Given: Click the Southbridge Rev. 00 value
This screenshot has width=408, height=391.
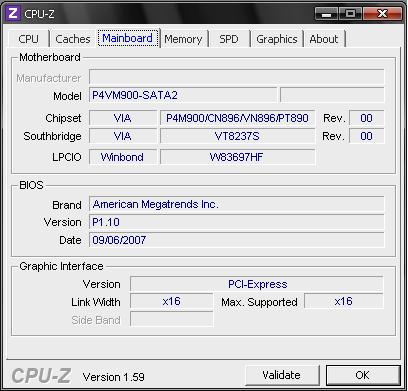Looking at the screenshot, I should [367, 136].
